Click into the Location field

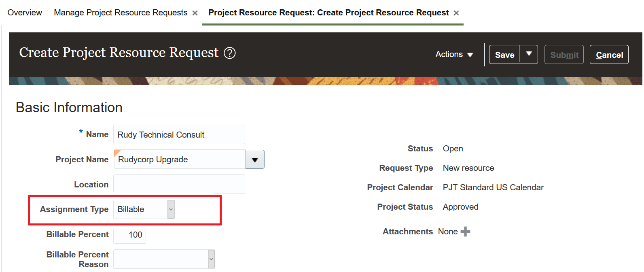179,184
